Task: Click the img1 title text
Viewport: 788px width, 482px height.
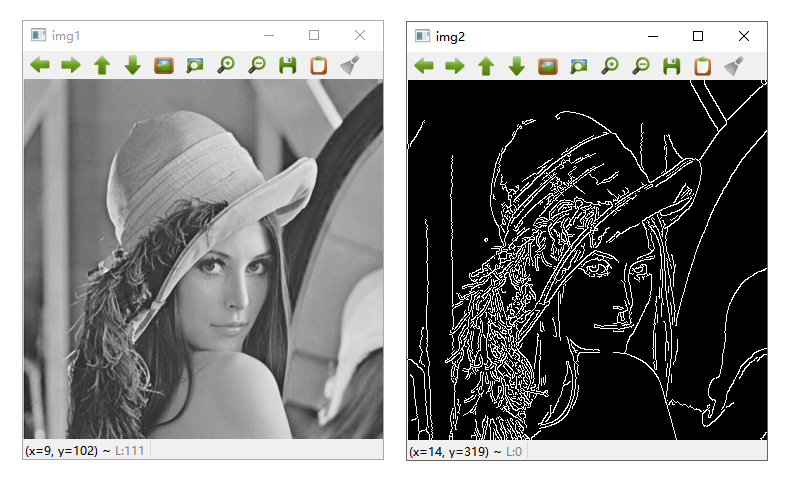Action: tap(66, 36)
